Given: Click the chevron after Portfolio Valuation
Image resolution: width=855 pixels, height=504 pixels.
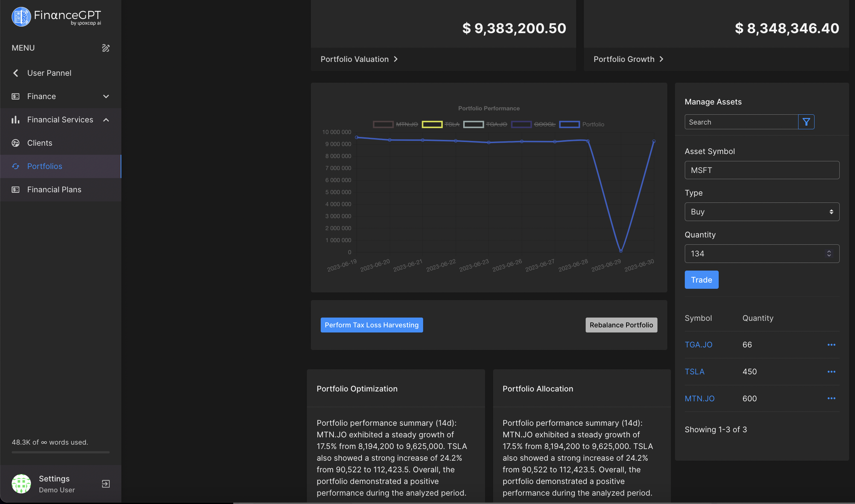Looking at the screenshot, I should point(396,59).
